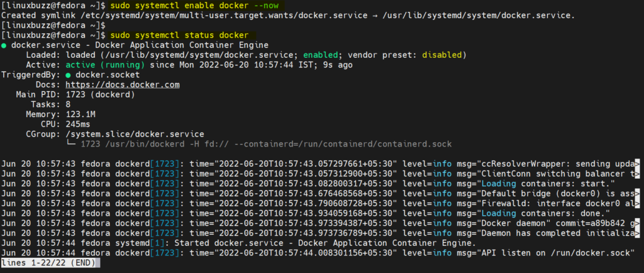Click the 'Created symlink' output line

tap(288, 16)
